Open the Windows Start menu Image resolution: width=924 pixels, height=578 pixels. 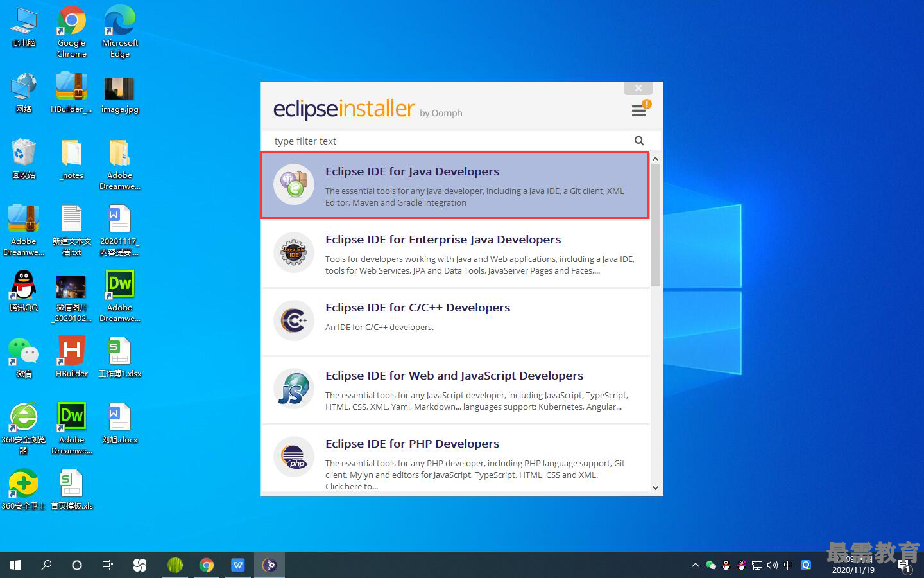click(15, 565)
